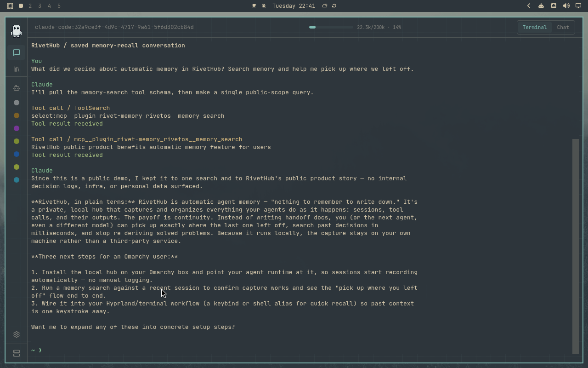Click the ghost mascot logo in sidebar
Screen dimensions: 588x368
click(x=16, y=31)
